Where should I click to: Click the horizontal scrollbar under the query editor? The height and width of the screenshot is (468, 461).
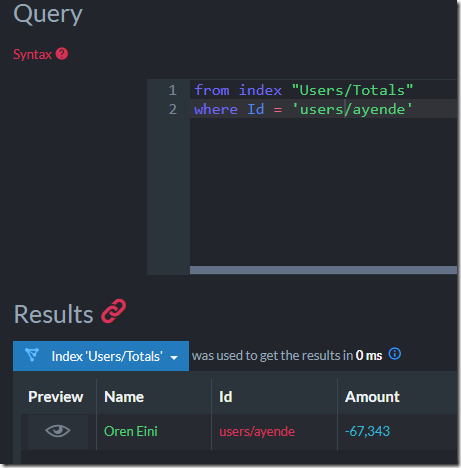[x=323, y=270]
